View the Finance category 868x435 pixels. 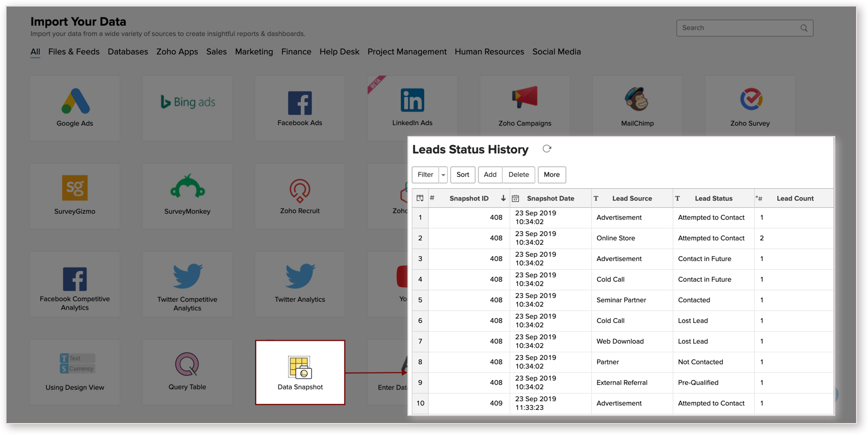point(296,52)
